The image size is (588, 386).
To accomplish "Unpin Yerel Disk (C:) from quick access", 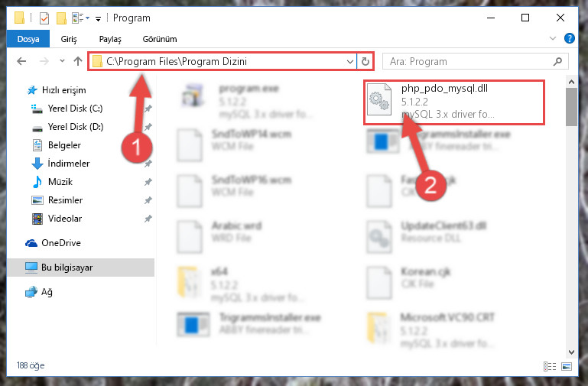I will [148, 109].
